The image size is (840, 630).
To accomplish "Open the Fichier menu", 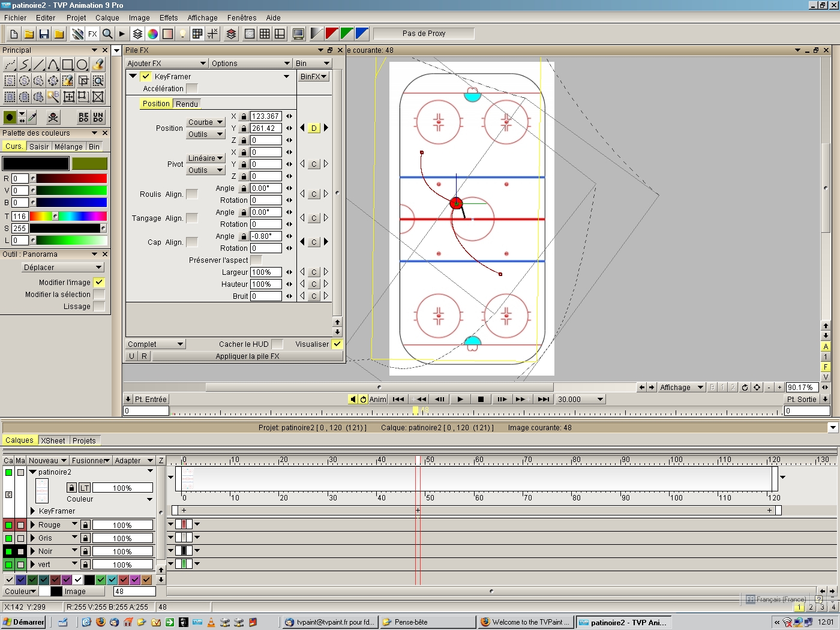I will (x=16, y=17).
